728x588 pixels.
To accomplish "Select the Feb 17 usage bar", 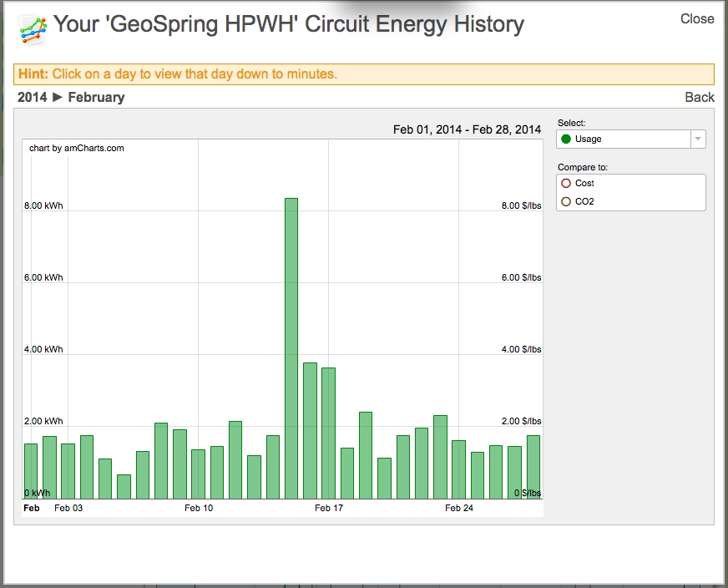I will point(328,433).
